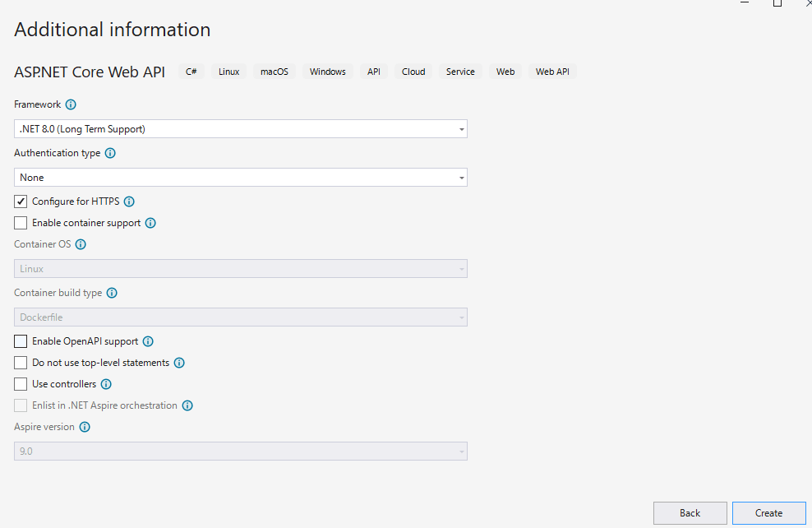
Task: Click the Back button
Action: click(x=690, y=513)
